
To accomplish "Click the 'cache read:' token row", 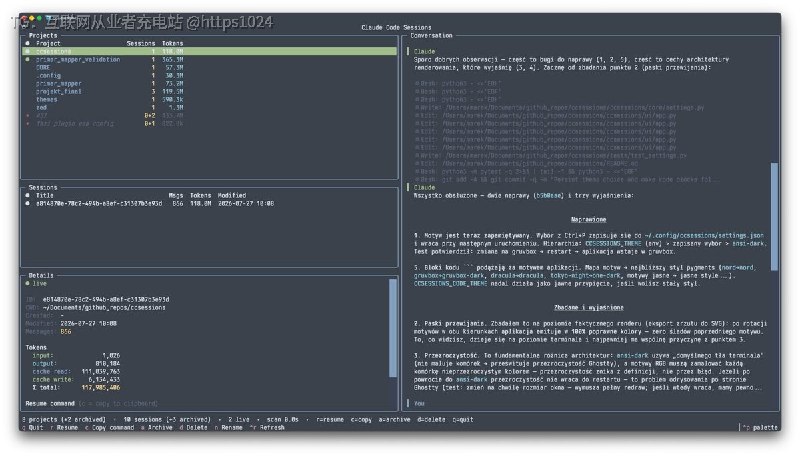I will pyautogui.click(x=76, y=372).
